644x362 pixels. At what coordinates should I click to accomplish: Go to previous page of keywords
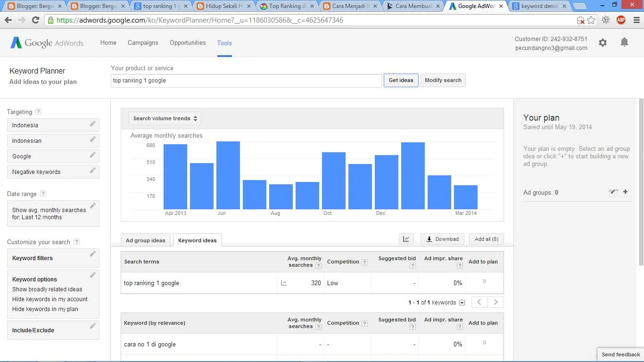pos(479,302)
